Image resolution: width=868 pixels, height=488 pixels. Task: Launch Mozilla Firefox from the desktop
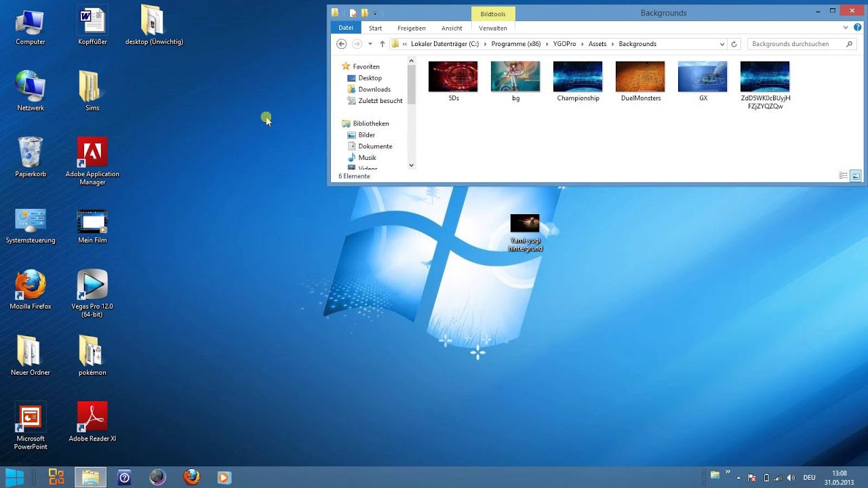point(31,290)
